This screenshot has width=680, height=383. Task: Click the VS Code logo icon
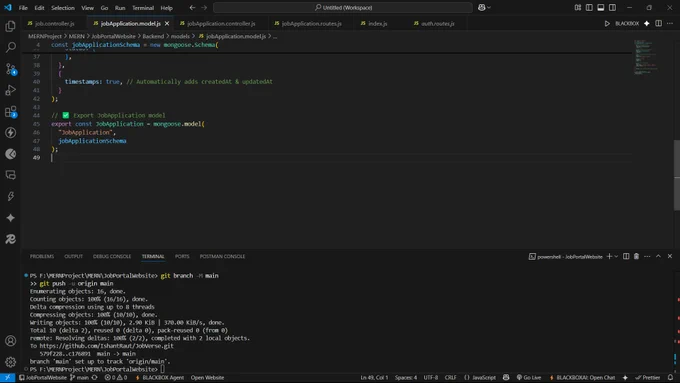coord(8,7)
